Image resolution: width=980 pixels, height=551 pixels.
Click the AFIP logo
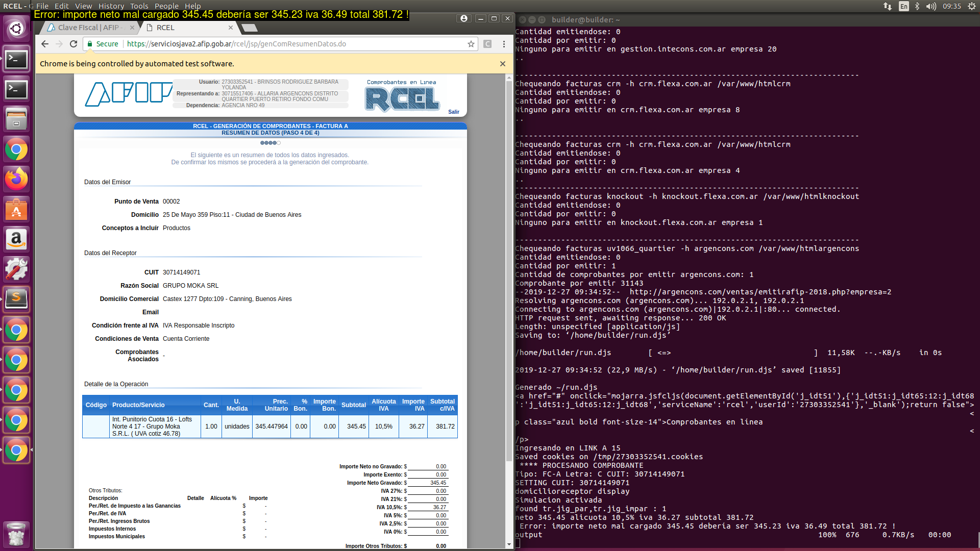(129, 94)
